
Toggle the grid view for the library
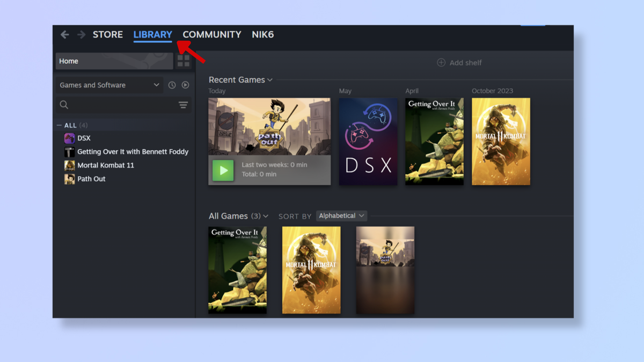pos(183,61)
